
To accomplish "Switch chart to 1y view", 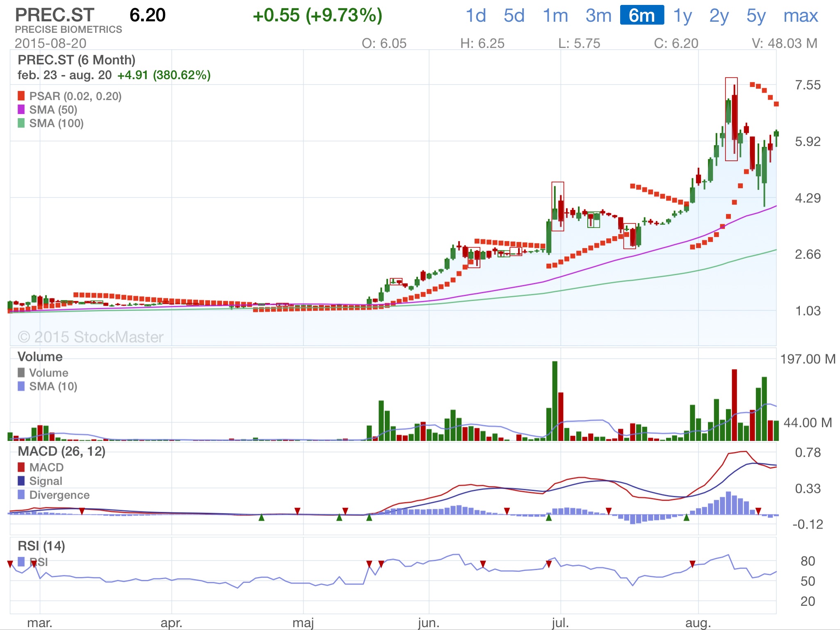I will coord(682,16).
